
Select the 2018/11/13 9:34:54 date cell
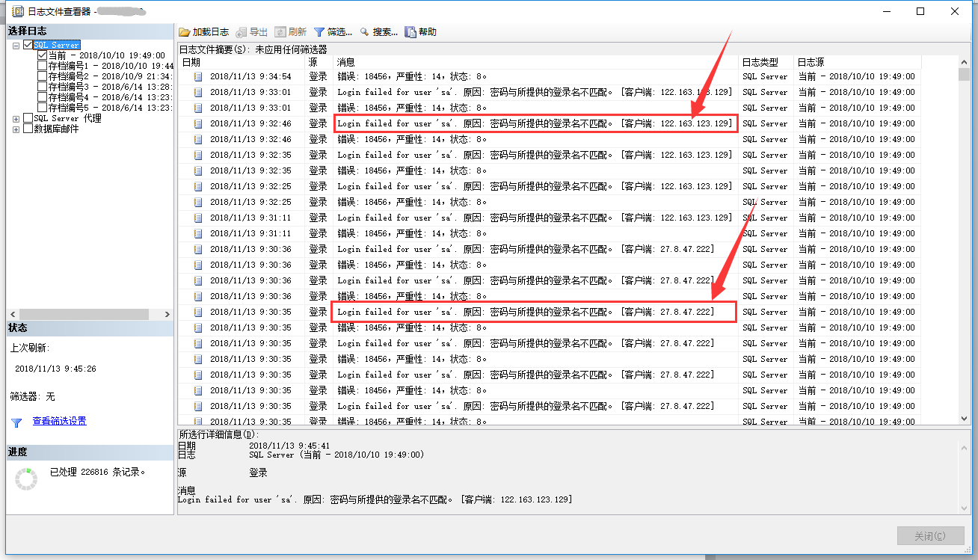[x=250, y=76]
